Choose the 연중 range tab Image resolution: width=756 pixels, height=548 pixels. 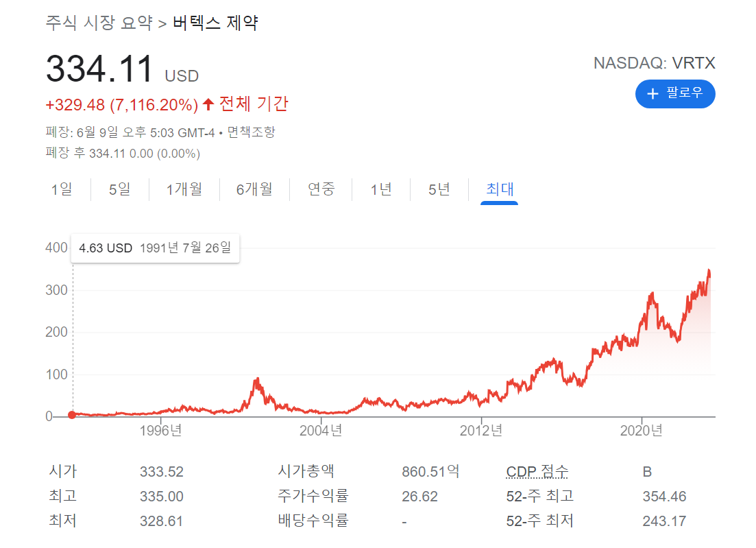(321, 189)
